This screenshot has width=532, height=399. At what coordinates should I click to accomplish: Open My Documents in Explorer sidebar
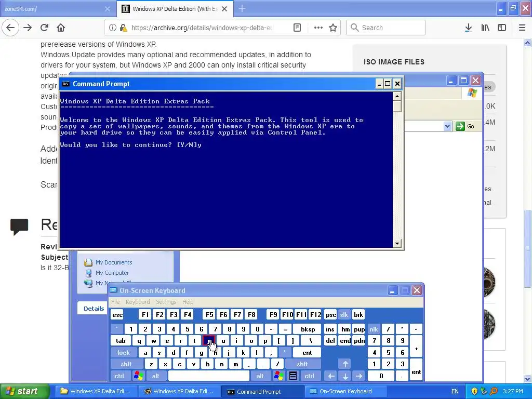(x=113, y=262)
